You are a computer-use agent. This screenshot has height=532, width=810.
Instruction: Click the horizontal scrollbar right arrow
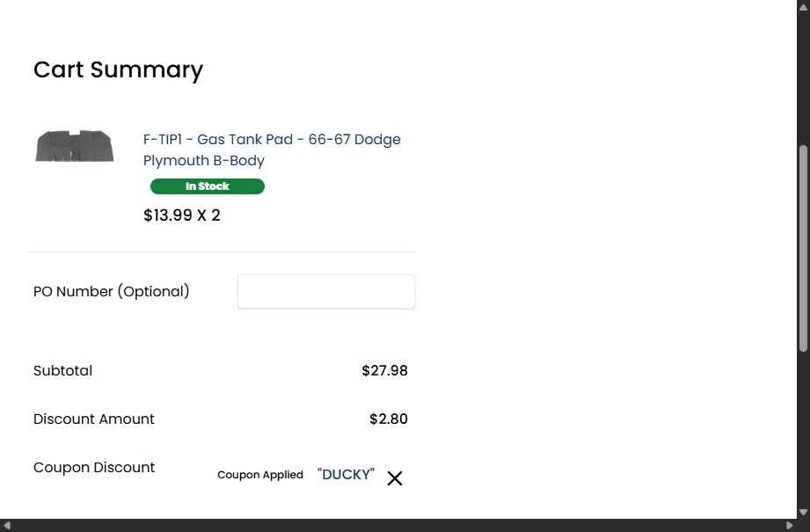pyautogui.click(x=790, y=525)
